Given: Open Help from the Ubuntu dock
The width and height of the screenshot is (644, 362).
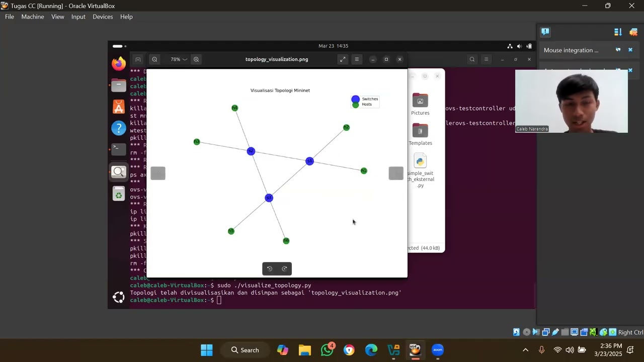Looking at the screenshot, I should 119,128.
